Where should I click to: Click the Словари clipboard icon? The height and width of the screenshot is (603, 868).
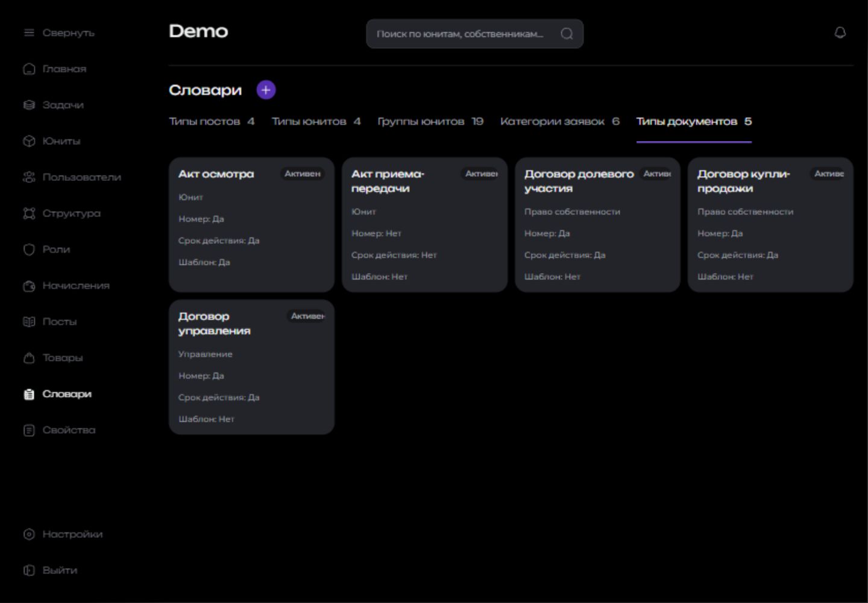tap(29, 394)
